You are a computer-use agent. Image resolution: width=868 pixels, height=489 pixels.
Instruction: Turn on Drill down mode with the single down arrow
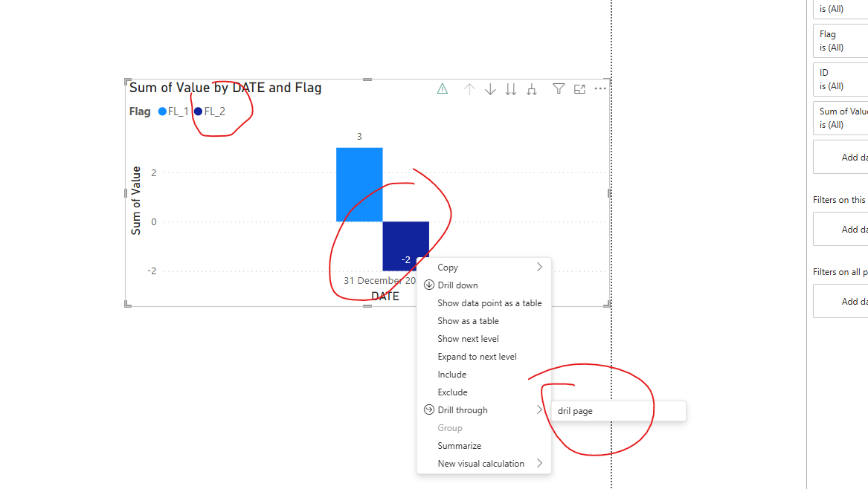pos(490,89)
